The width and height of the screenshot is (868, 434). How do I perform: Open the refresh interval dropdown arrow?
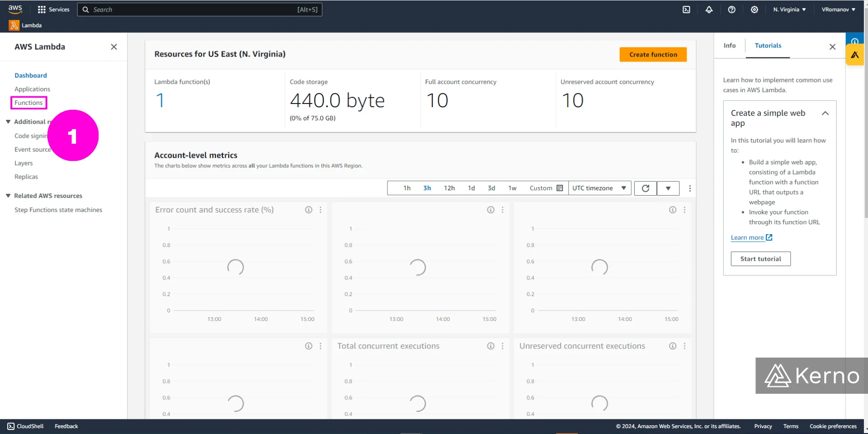[668, 188]
